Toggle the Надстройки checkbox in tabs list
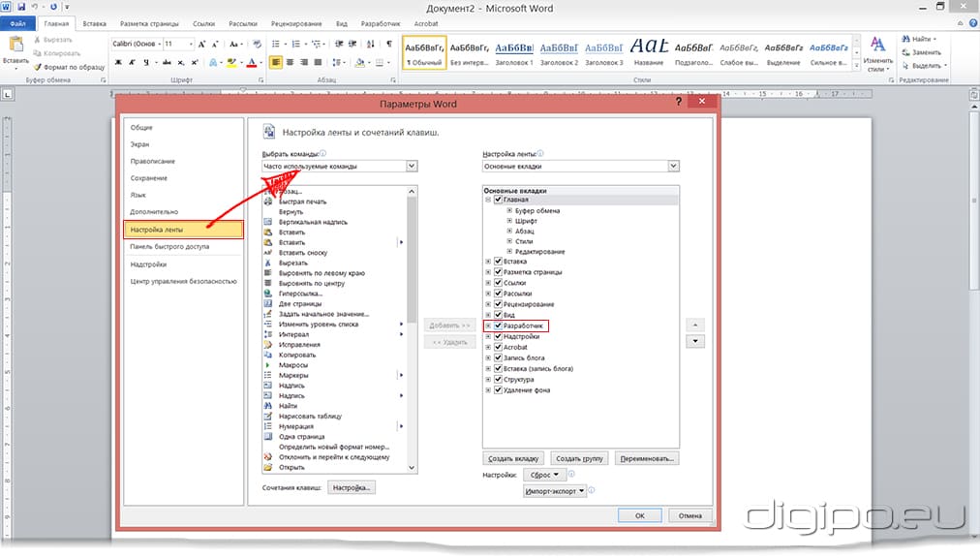980x558 pixels. [x=498, y=336]
